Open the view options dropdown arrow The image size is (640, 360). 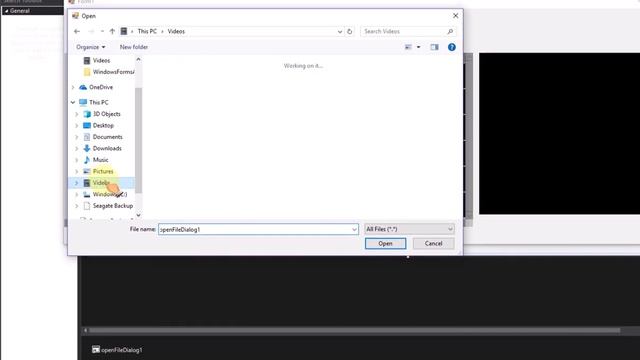click(418, 47)
